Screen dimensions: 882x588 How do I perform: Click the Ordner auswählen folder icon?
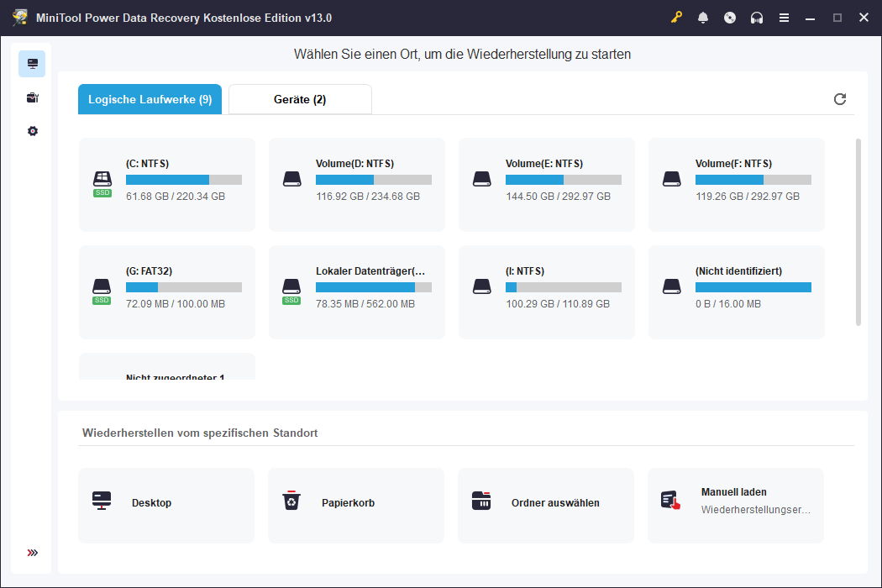pyautogui.click(x=481, y=501)
